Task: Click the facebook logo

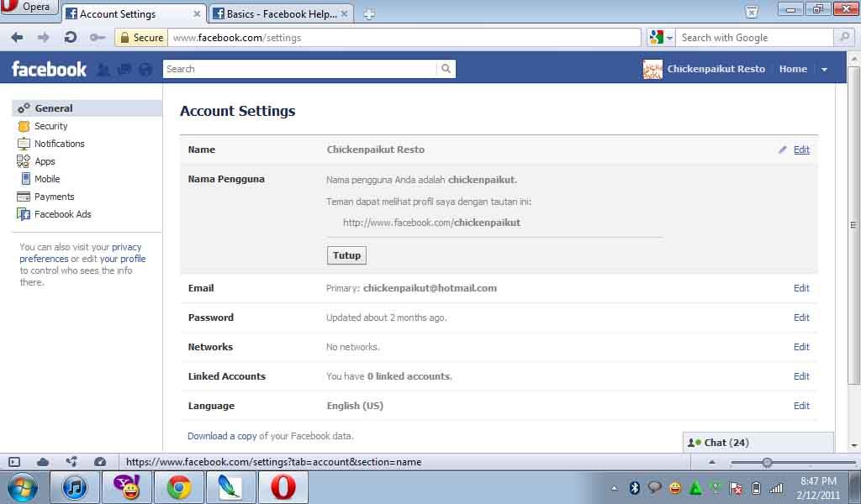Action: [x=49, y=69]
